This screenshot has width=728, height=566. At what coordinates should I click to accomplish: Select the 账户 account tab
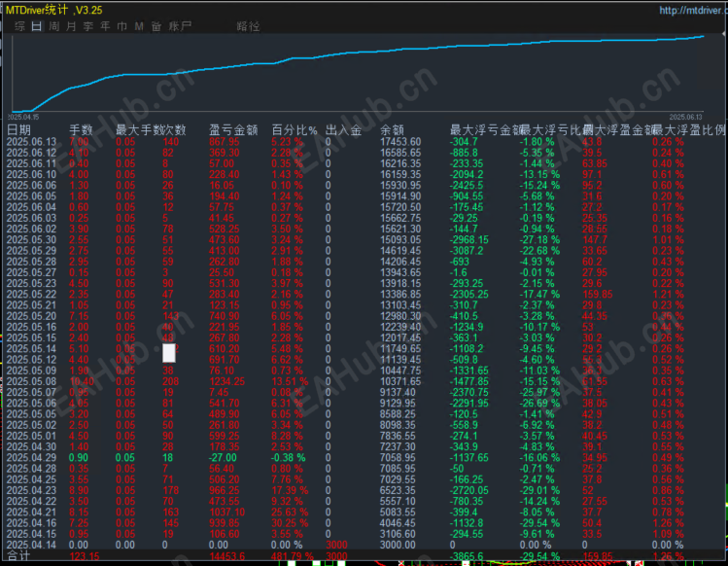[x=180, y=26]
